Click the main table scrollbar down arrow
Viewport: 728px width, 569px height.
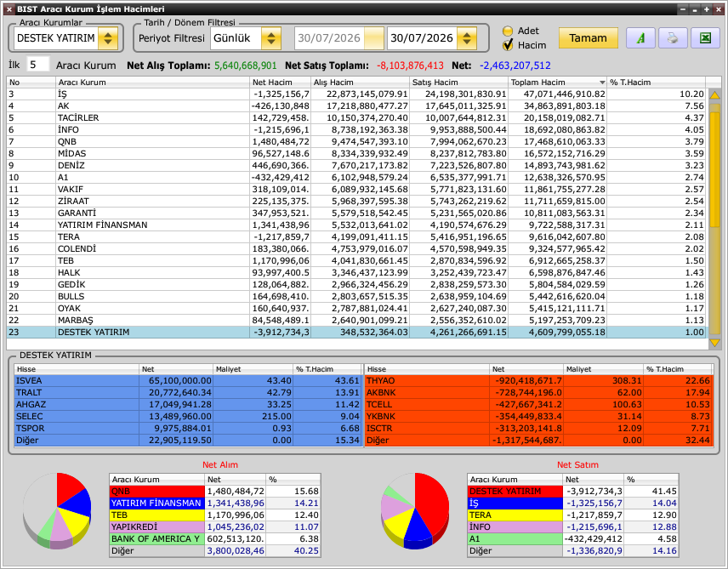(714, 343)
